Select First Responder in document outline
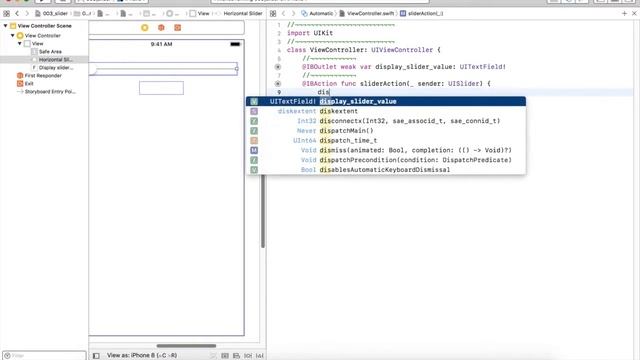 point(44,76)
